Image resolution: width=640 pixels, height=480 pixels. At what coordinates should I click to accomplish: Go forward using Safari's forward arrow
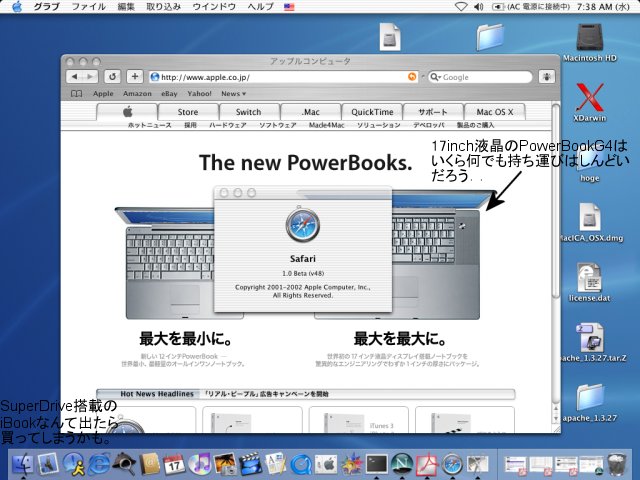point(90,77)
